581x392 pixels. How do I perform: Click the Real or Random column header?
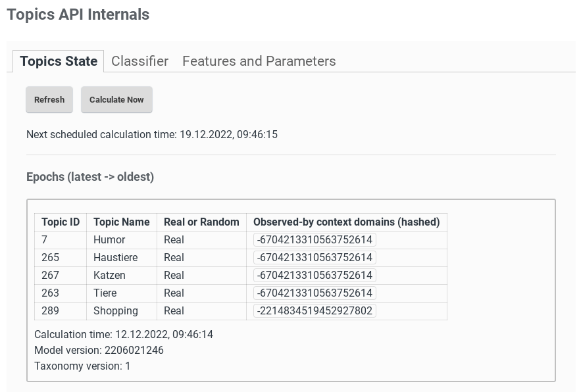pyautogui.click(x=201, y=222)
